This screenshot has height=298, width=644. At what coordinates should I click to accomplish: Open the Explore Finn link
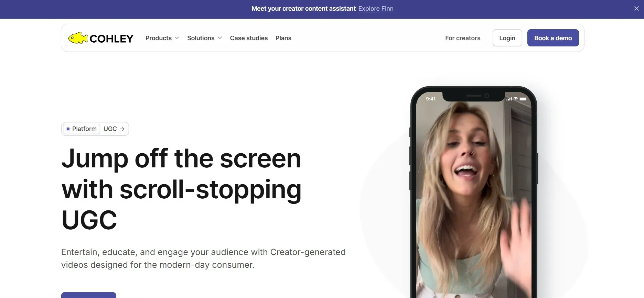376,9
